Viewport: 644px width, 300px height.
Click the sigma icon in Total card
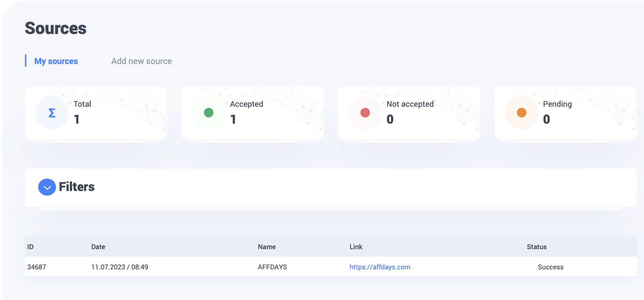[52, 113]
